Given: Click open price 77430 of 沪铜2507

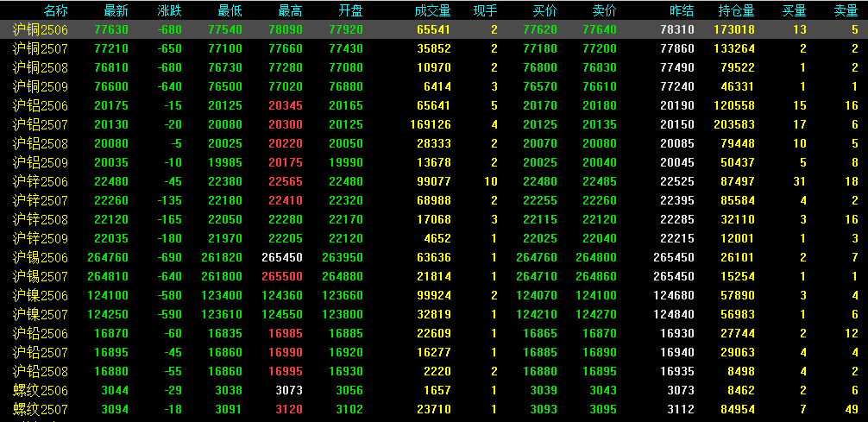Looking at the screenshot, I should point(346,48).
